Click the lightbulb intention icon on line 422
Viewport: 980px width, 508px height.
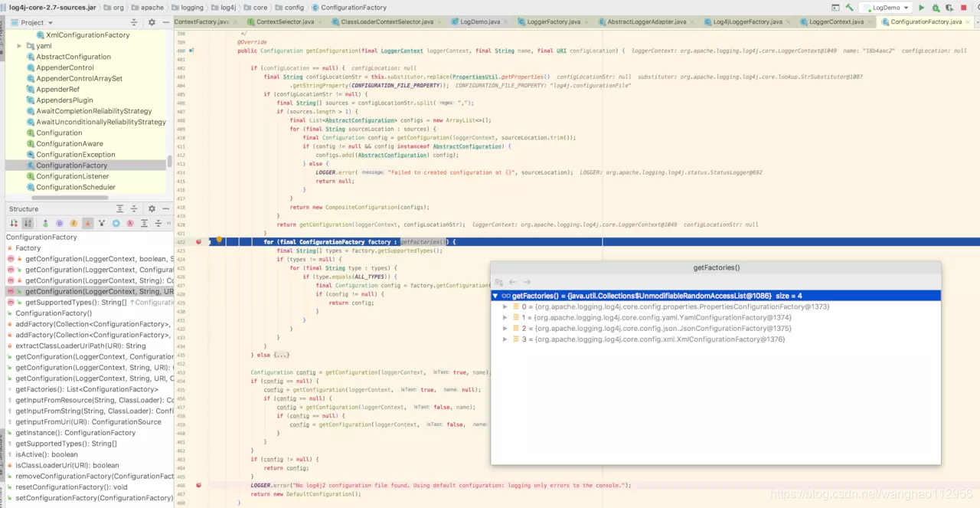219,240
